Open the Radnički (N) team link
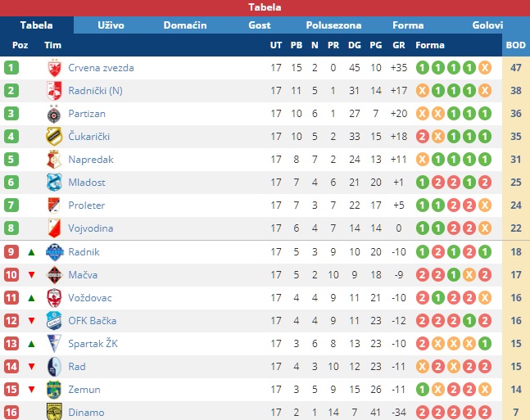Viewport: 530px width, 420px height. 95,91
